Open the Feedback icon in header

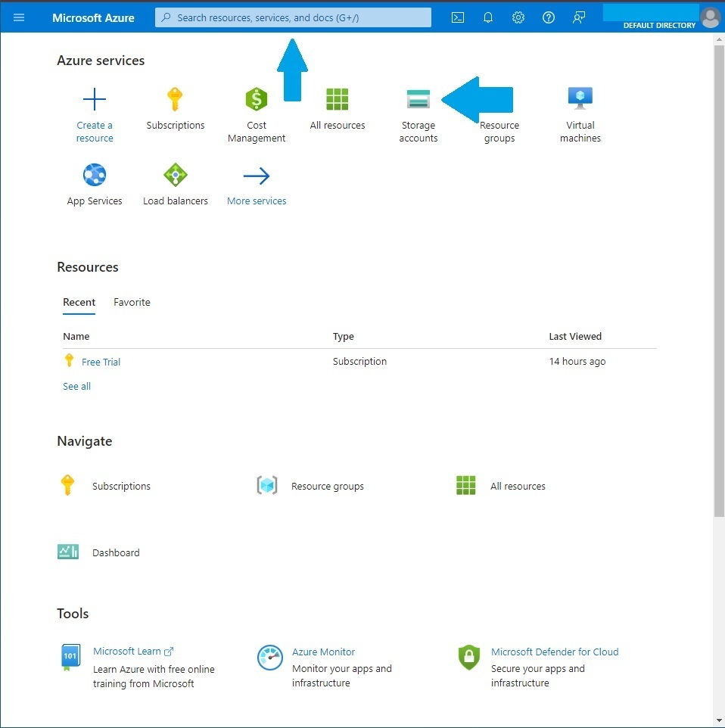[x=579, y=17]
